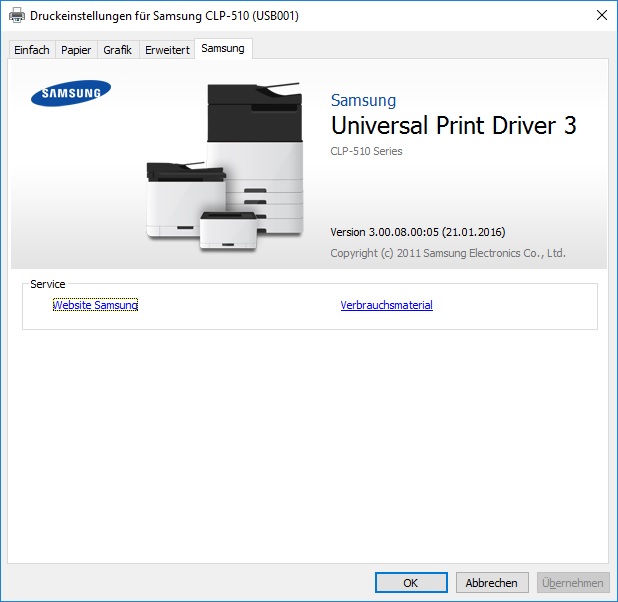Click the printer icon in the title bar
This screenshot has width=618, height=602.
(17, 15)
